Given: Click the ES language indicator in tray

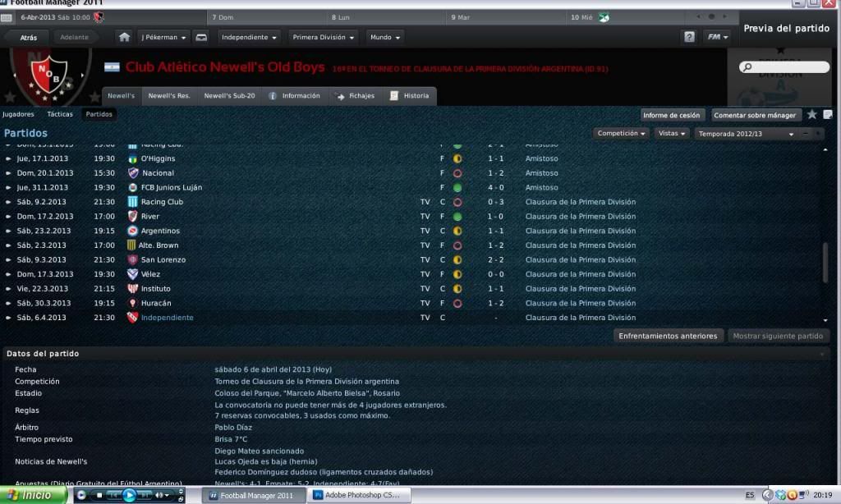Looking at the screenshot, I should click(749, 496).
